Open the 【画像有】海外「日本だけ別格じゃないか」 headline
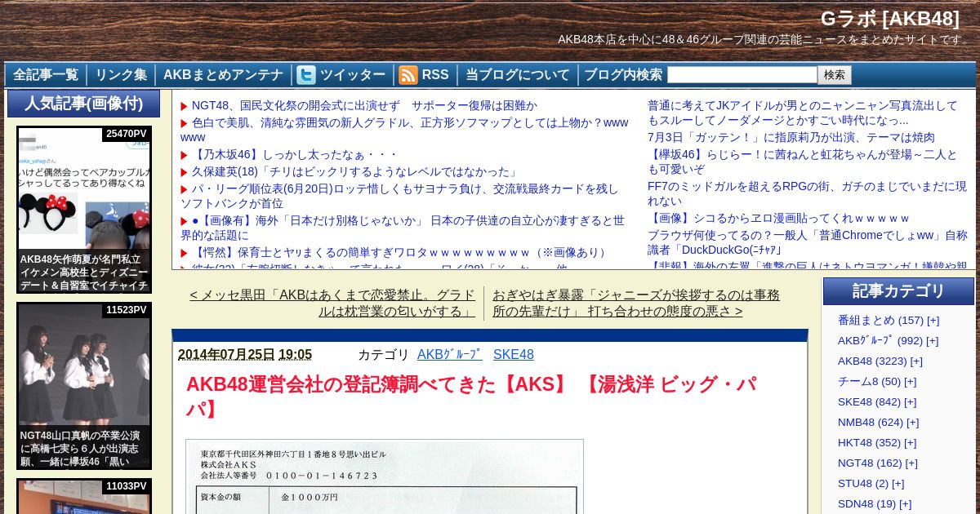 [x=403, y=228]
